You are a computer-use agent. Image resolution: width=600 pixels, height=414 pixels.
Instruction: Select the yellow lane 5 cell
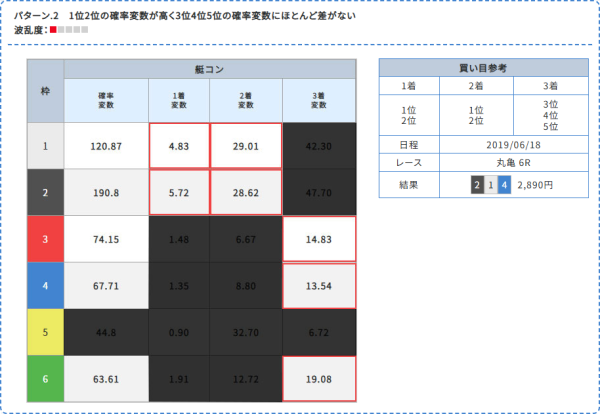46,332
